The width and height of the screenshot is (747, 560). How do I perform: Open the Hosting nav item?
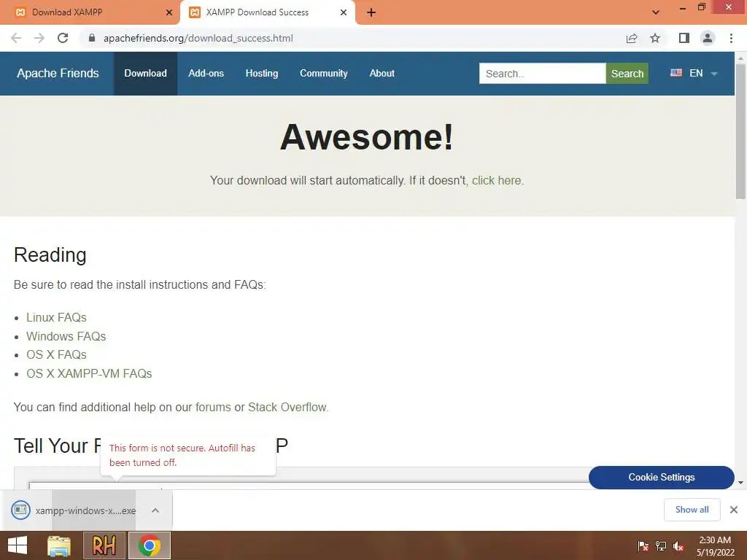(262, 74)
